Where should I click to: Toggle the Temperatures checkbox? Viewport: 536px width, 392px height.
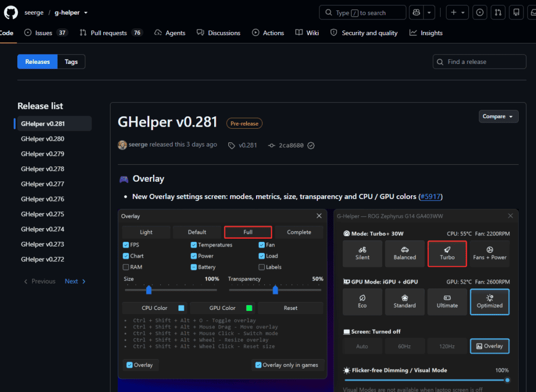tap(194, 245)
